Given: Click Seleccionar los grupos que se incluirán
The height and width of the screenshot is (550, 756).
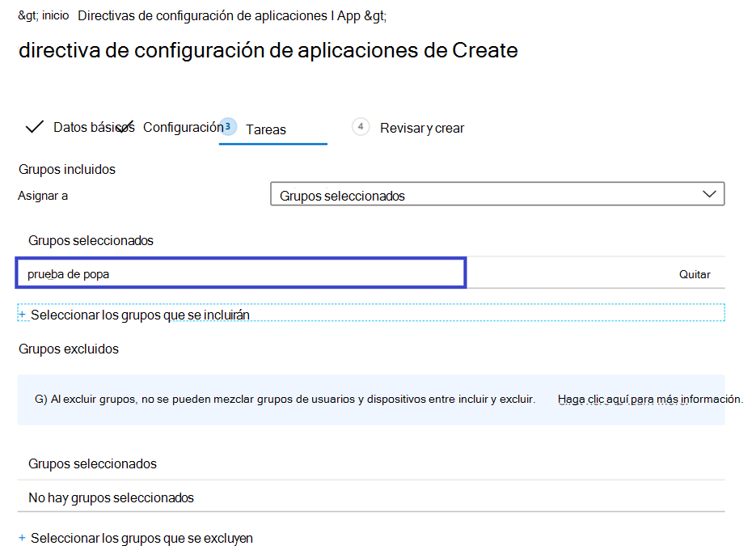Looking at the screenshot, I should [x=140, y=315].
